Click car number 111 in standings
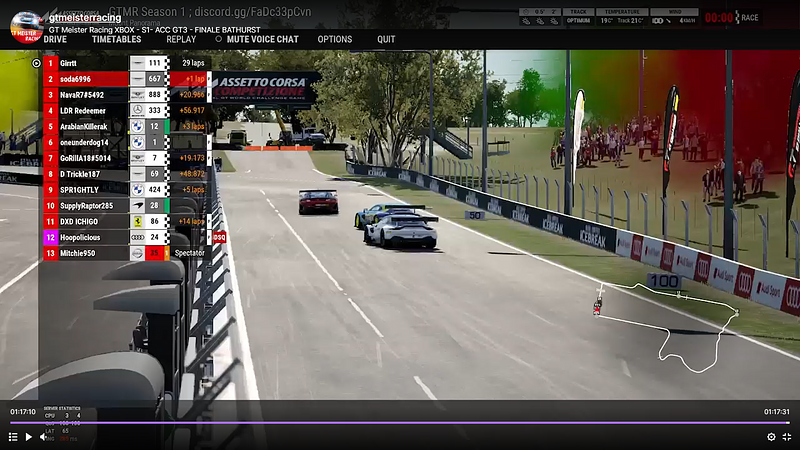Image resolution: width=800 pixels, height=450 pixels. (x=155, y=63)
